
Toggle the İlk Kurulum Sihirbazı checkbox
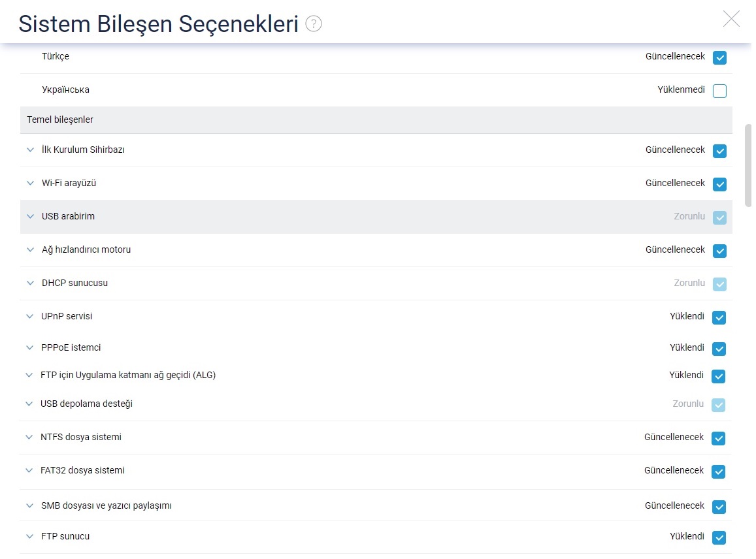tap(719, 151)
